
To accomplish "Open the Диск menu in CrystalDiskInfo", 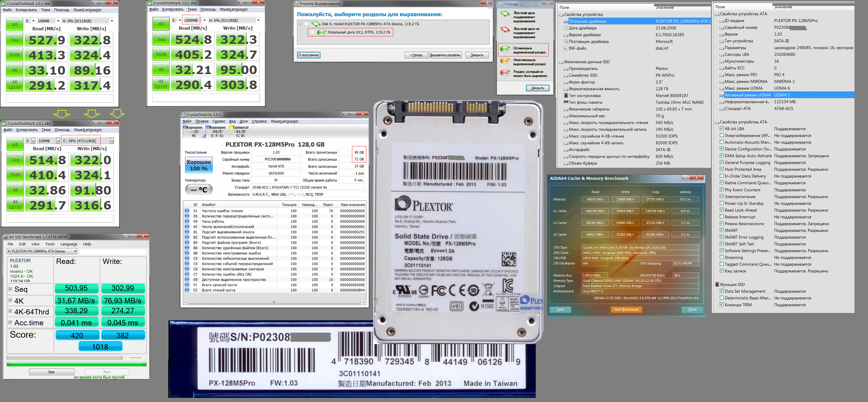I will [x=244, y=121].
